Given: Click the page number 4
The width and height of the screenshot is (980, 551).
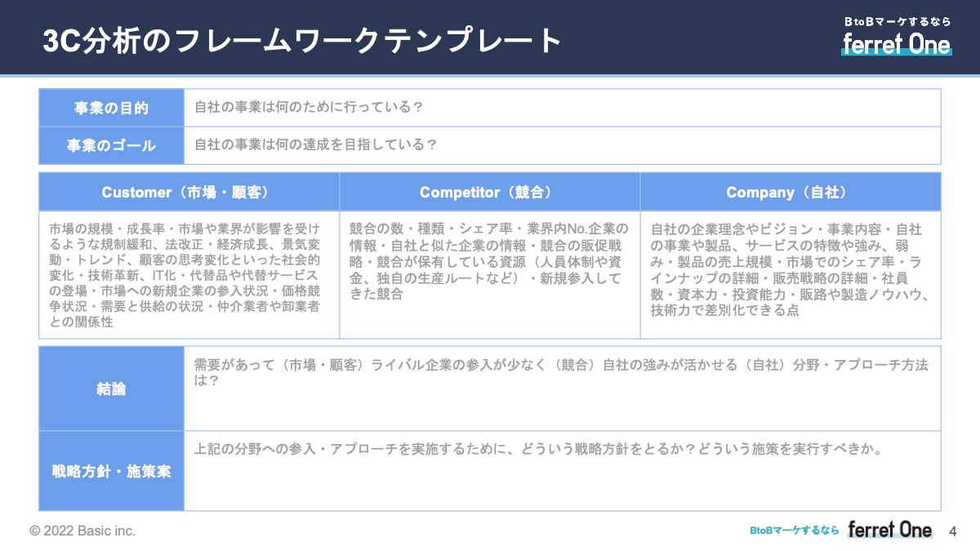Looking at the screenshot, I should [x=952, y=531].
